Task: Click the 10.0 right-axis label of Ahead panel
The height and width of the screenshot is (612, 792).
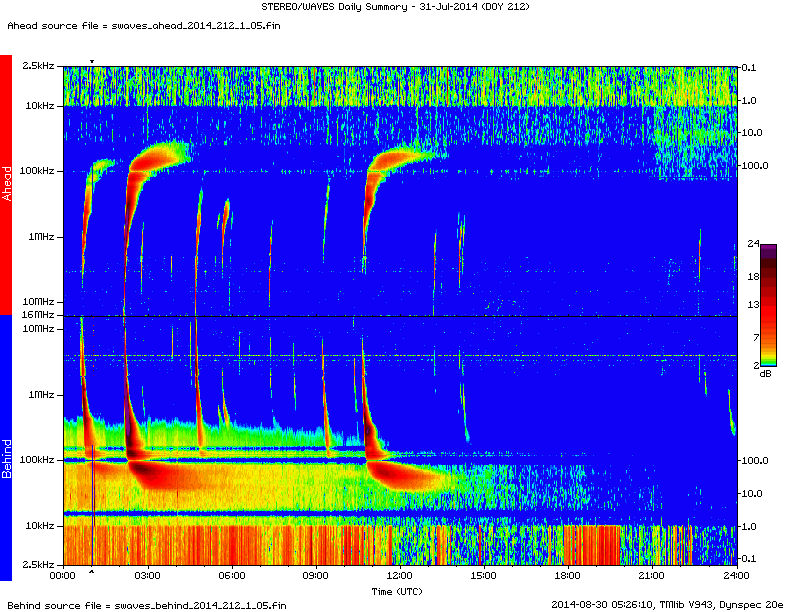Action: (751, 133)
